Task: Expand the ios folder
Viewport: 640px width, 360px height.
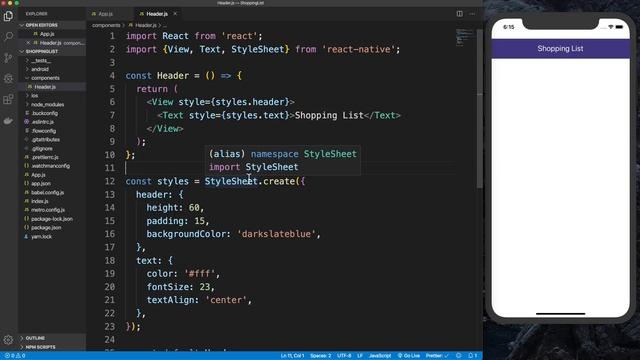Action: tap(35, 96)
